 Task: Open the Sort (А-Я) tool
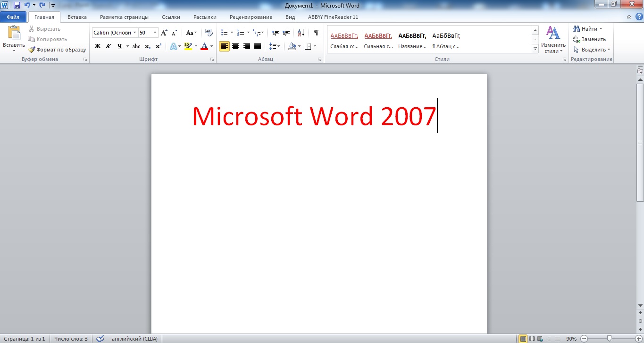pyautogui.click(x=301, y=32)
